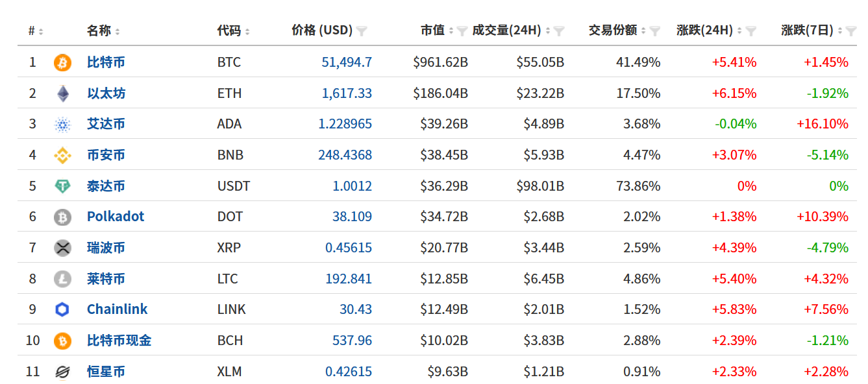Click the silver Litecoin LTC icon
The height and width of the screenshot is (384, 868).
click(x=62, y=279)
